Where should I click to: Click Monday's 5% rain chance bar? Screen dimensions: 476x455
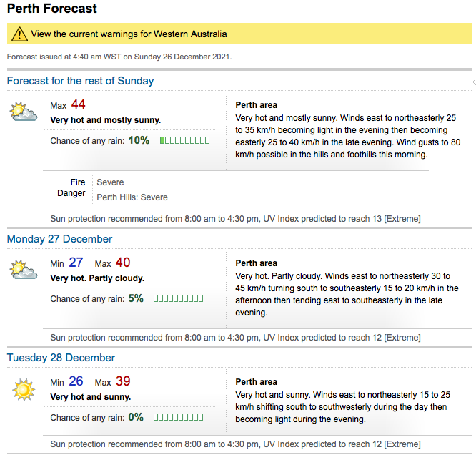pos(178,298)
